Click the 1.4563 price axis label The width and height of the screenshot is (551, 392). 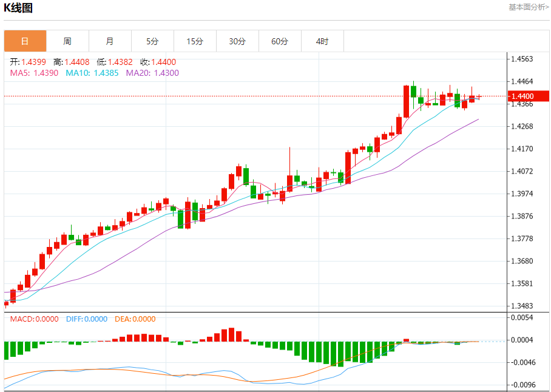[522, 59]
